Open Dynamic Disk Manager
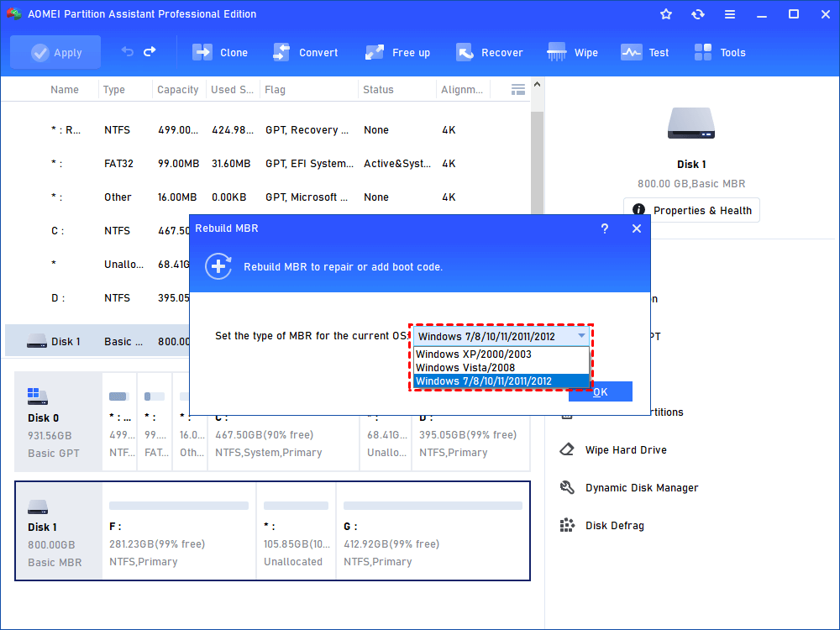 (x=641, y=488)
